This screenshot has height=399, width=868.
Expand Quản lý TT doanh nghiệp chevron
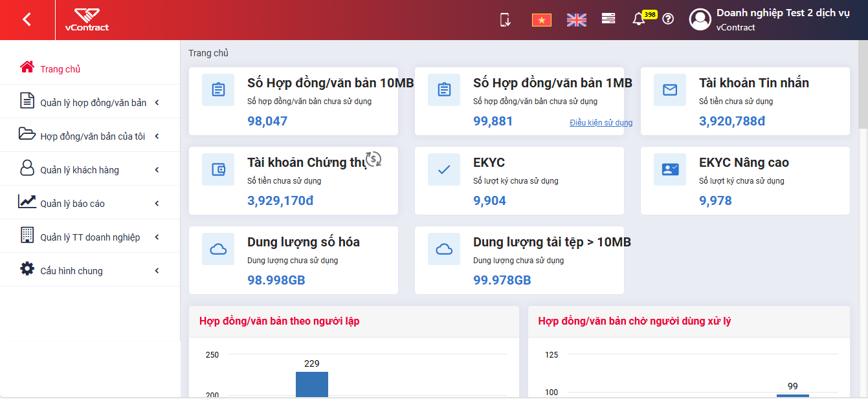tap(157, 237)
